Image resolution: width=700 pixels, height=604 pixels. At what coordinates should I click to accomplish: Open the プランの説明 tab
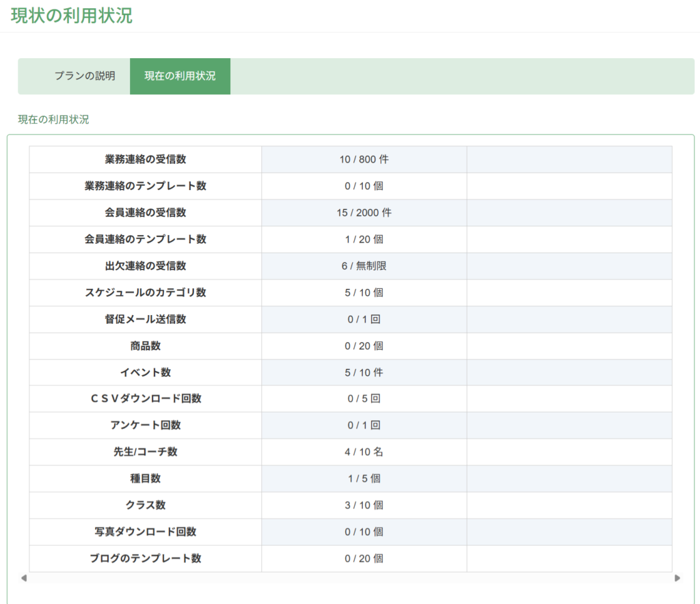point(85,76)
